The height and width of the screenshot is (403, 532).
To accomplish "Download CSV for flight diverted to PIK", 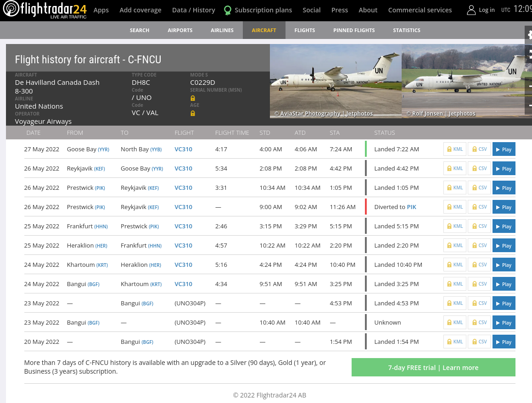I will [479, 207].
